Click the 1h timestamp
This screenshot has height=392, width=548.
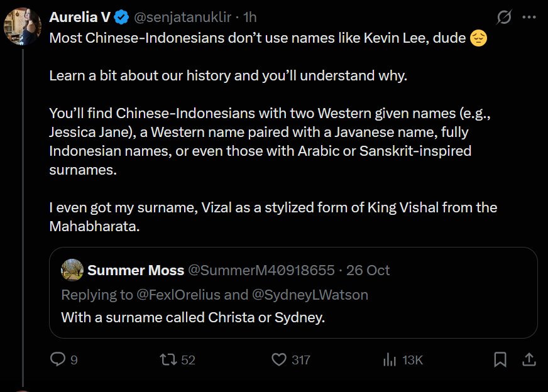(x=250, y=17)
